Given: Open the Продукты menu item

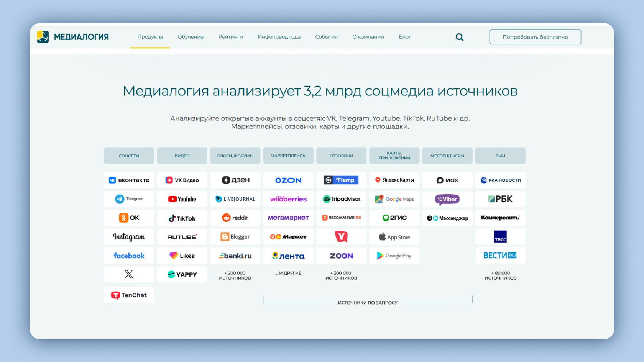Looking at the screenshot, I should [x=150, y=37].
